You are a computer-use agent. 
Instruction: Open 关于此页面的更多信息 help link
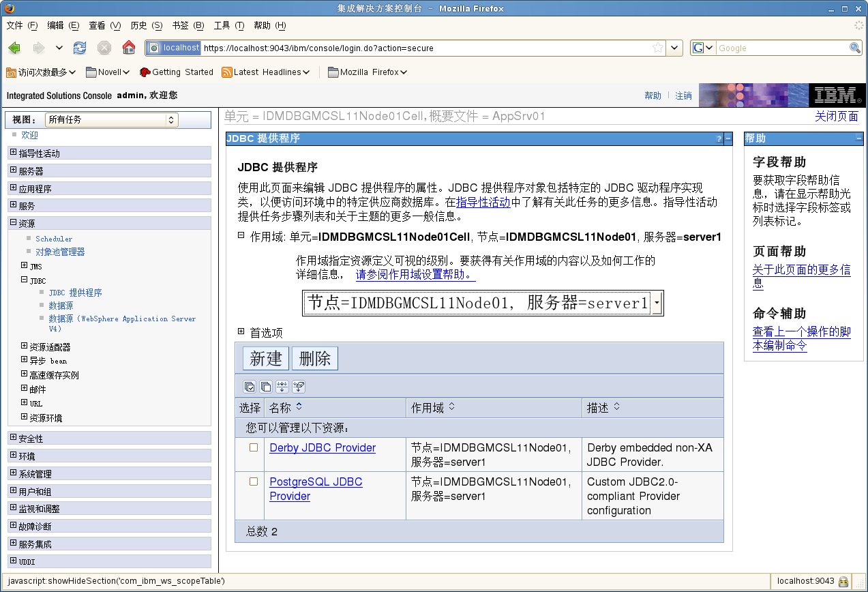[x=801, y=276]
